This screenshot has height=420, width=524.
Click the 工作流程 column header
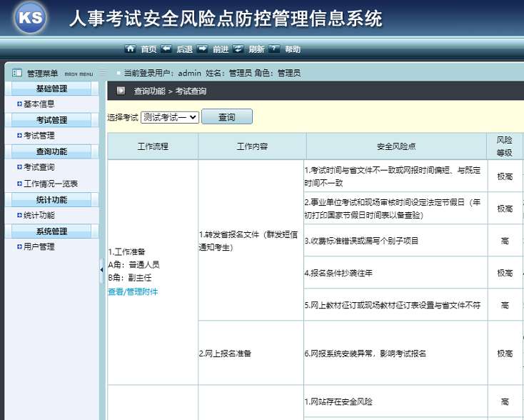click(x=153, y=146)
